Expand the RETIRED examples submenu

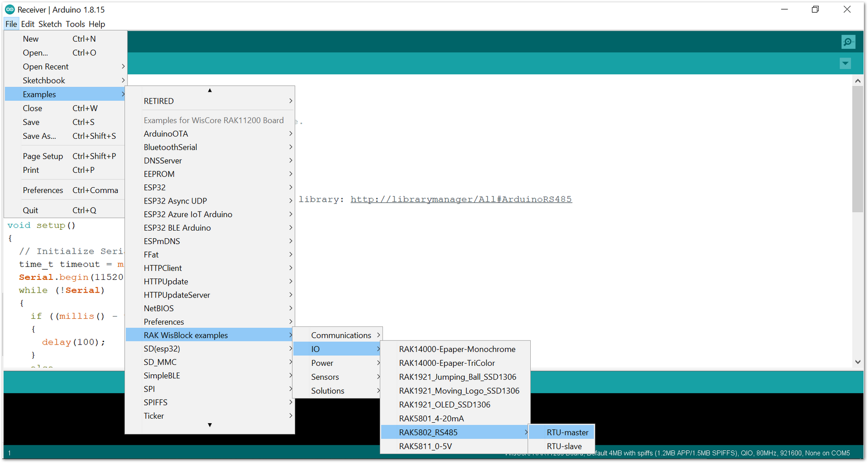click(210, 101)
